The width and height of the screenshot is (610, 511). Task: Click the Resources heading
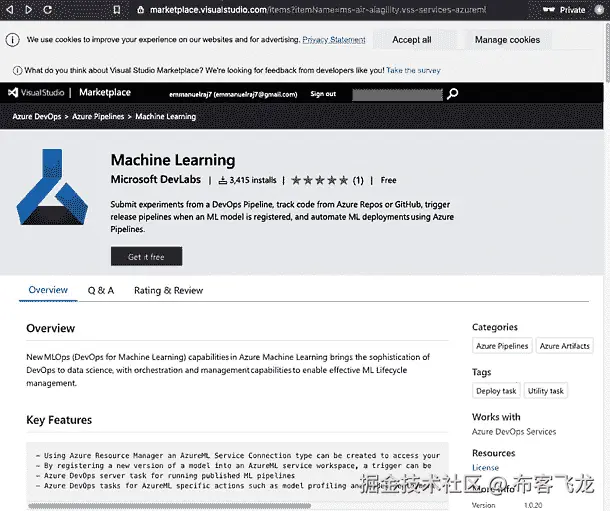click(x=494, y=453)
